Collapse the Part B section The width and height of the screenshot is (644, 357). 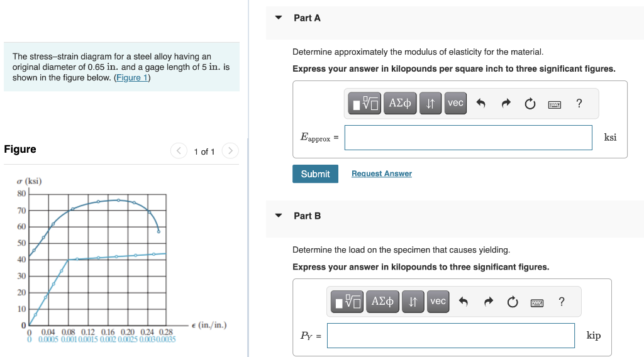279,216
